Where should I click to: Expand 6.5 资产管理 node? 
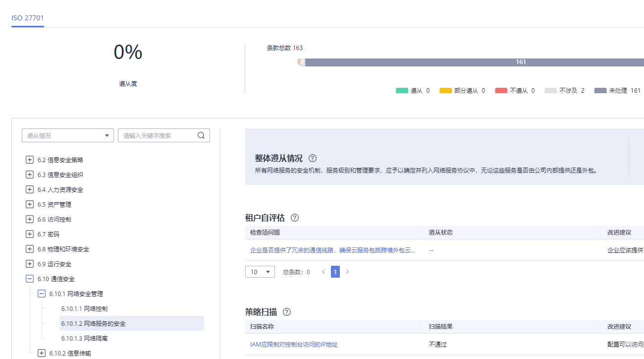click(30, 204)
